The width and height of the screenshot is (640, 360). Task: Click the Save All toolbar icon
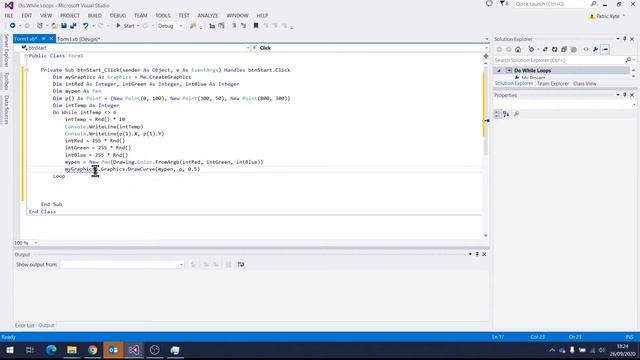73,26
